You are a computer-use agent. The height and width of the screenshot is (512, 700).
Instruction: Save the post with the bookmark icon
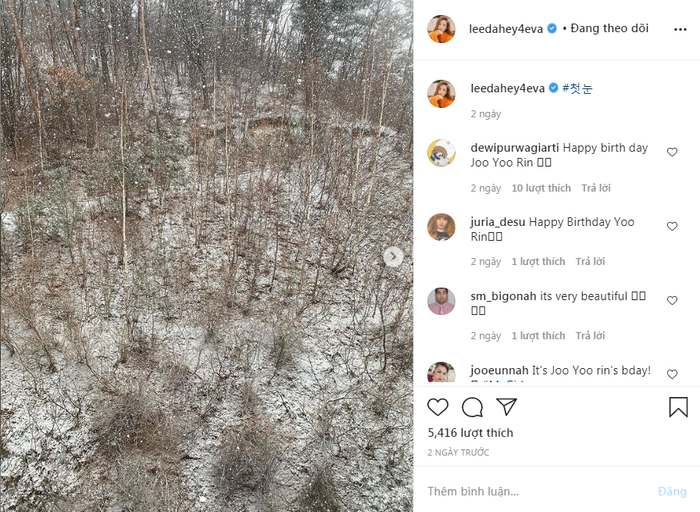[678, 407]
